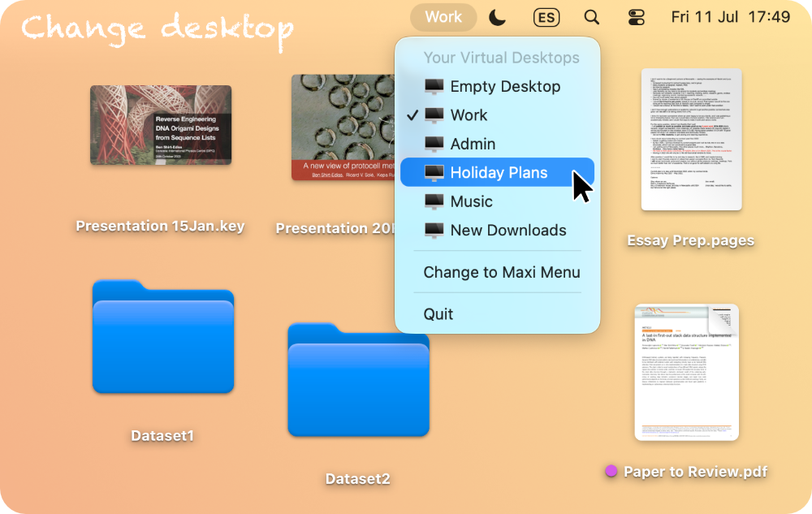
Task: Switch to Empty Desktop
Action: [x=497, y=86]
